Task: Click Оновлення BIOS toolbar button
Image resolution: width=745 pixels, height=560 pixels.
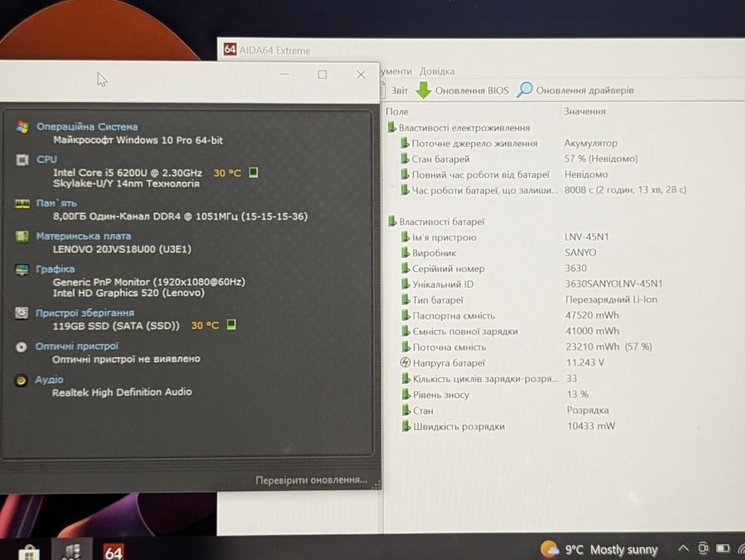Action: 462,90
